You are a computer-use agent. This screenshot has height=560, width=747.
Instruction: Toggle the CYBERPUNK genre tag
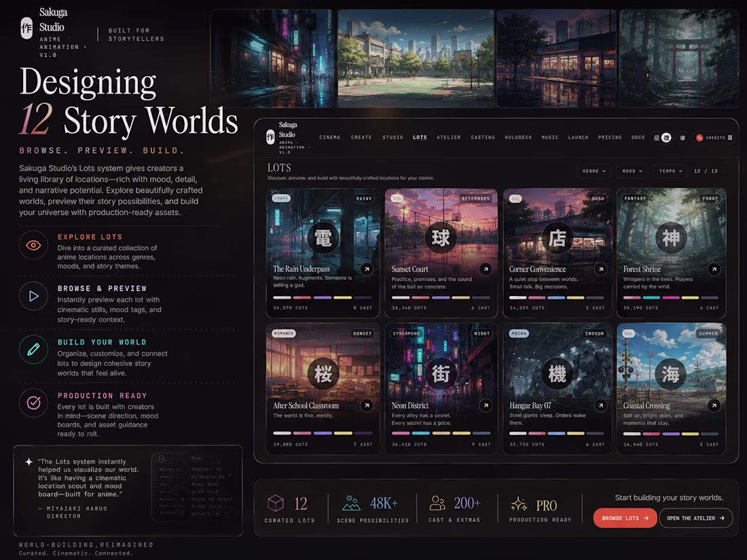406,333
